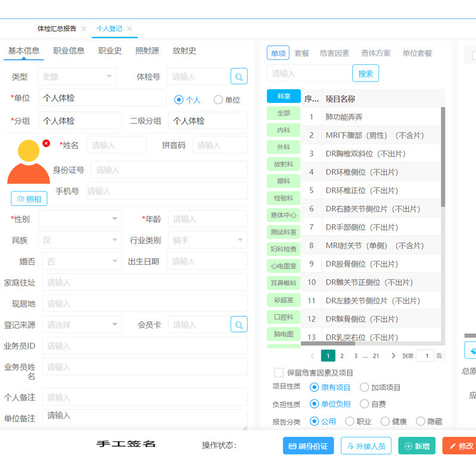Click the person avatar photo placeholder
The height and width of the screenshot is (476, 476).
[x=28, y=162]
